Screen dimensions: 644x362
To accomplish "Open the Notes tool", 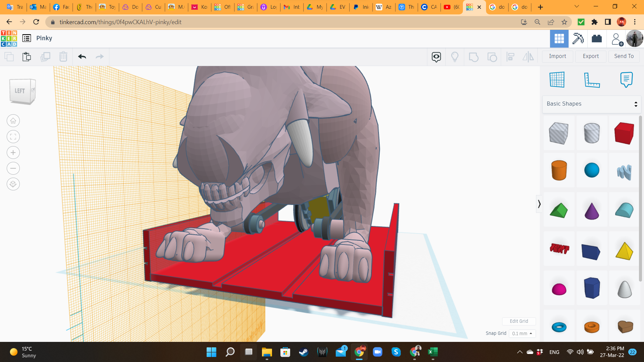I will [x=626, y=80].
